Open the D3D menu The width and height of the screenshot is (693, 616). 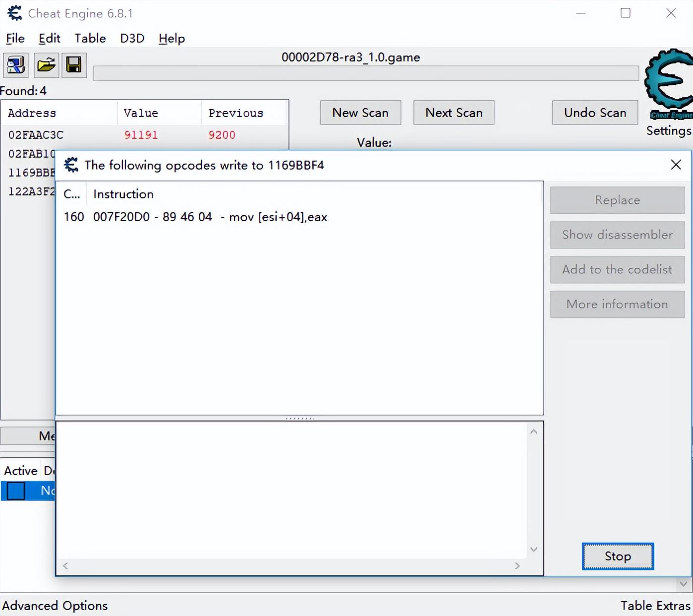point(132,38)
